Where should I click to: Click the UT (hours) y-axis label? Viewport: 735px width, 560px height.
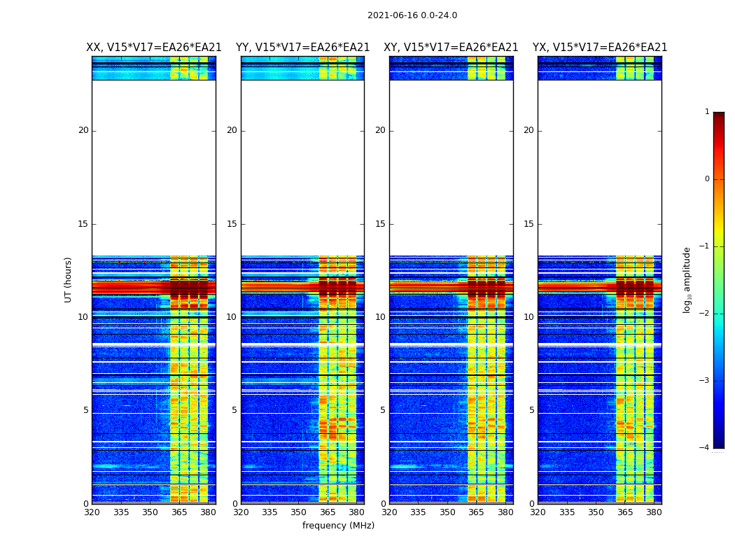(x=69, y=279)
